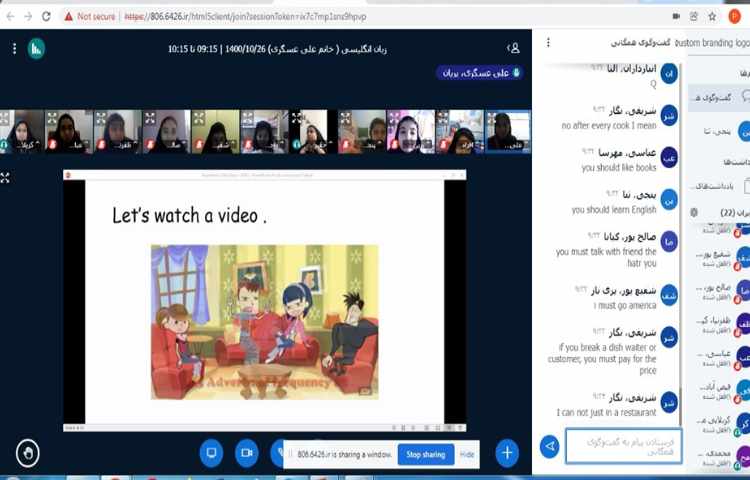The width and height of the screenshot is (750, 480).
Task: Click the chat message 'you should learn English'
Action: click(614, 209)
